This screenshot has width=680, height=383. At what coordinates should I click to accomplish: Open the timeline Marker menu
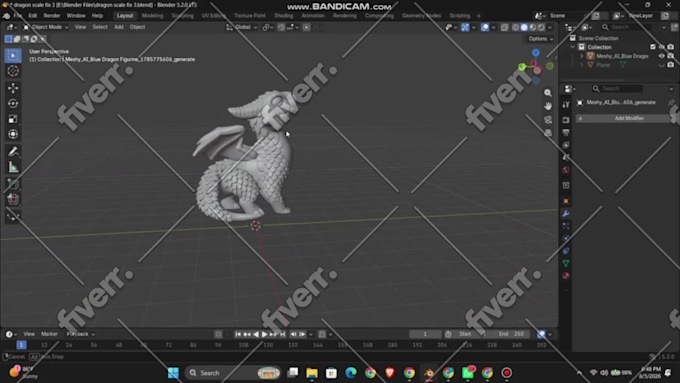click(49, 334)
